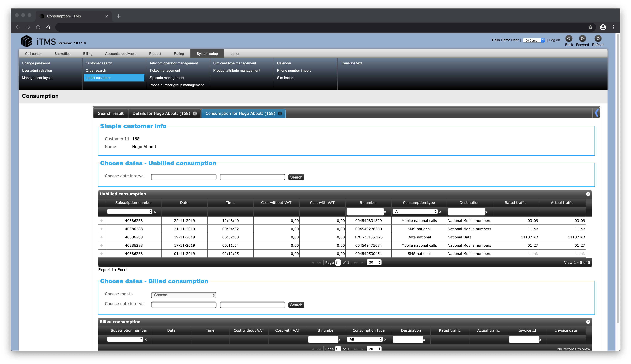Image resolution: width=631 pixels, height=364 pixels.
Task: Close the Consumption- iTMS browser tab
Action: point(107,16)
